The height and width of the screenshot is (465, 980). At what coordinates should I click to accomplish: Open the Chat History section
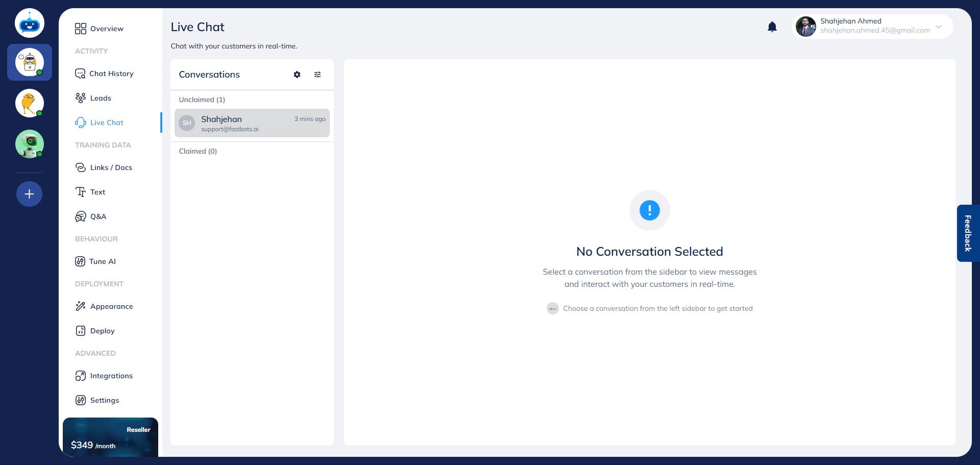(111, 73)
